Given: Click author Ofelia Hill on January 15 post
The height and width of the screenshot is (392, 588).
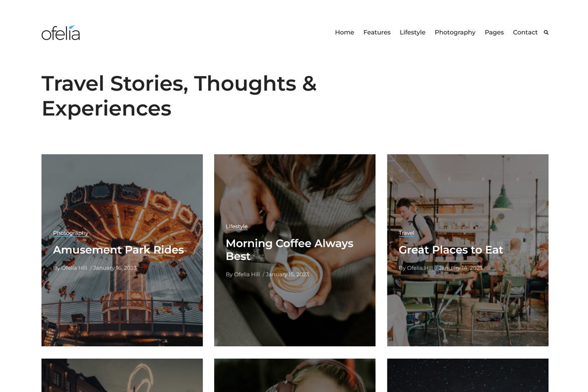Looking at the screenshot, I should click(247, 274).
